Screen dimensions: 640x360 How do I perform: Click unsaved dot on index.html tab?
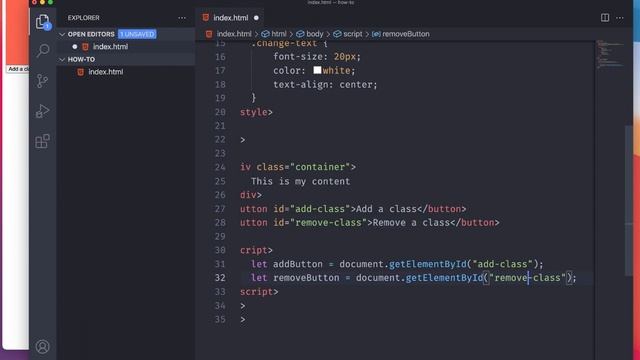[x=256, y=18]
